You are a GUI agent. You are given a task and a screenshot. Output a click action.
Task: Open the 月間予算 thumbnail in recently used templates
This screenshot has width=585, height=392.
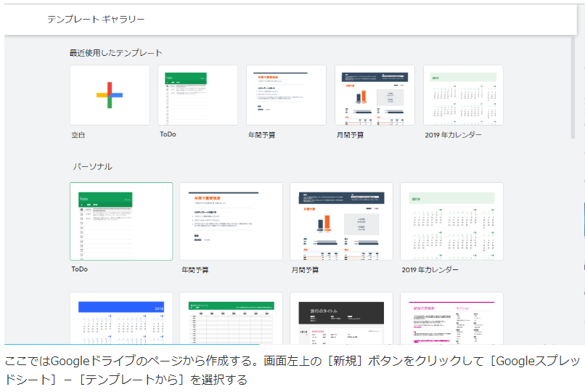point(375,95)
